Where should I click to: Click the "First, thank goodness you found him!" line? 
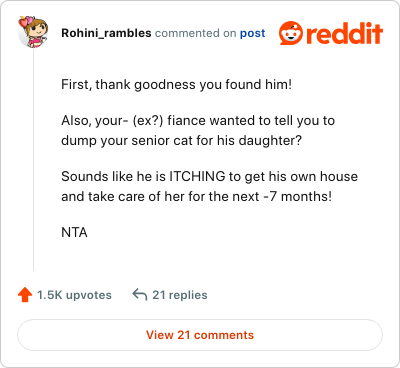[176, 84]
